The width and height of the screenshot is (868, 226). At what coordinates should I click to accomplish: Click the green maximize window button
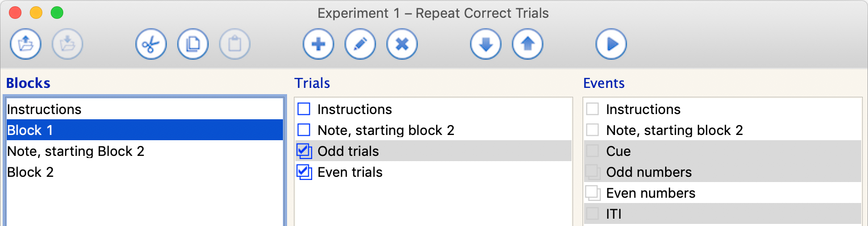pyautogui.click(x=57, y=13)
